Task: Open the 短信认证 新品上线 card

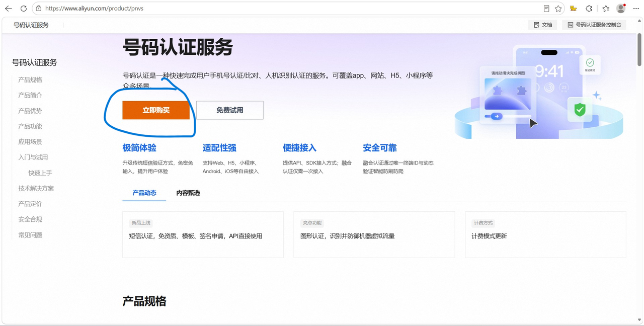Action: click(x=203, y=234)
